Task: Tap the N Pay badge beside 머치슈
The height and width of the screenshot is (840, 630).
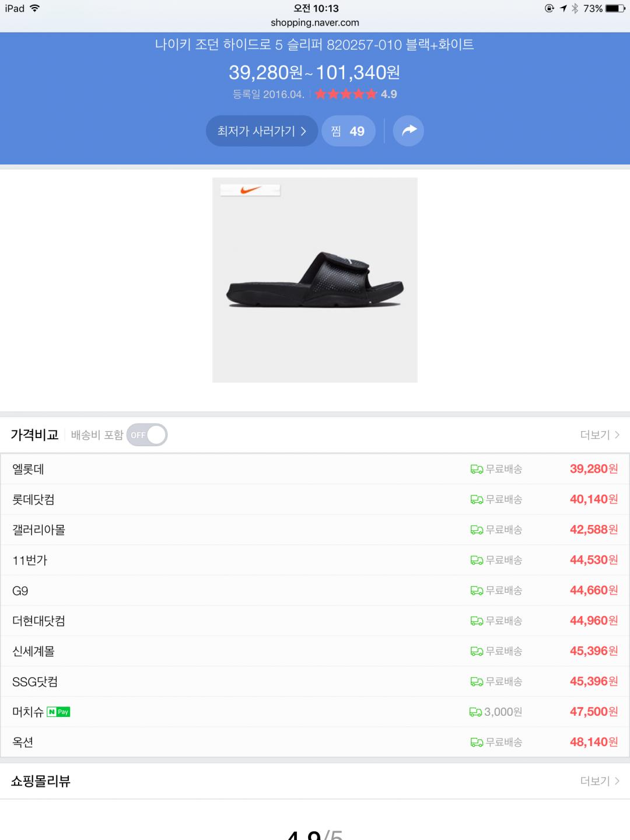Action: (x=58, y=712)
